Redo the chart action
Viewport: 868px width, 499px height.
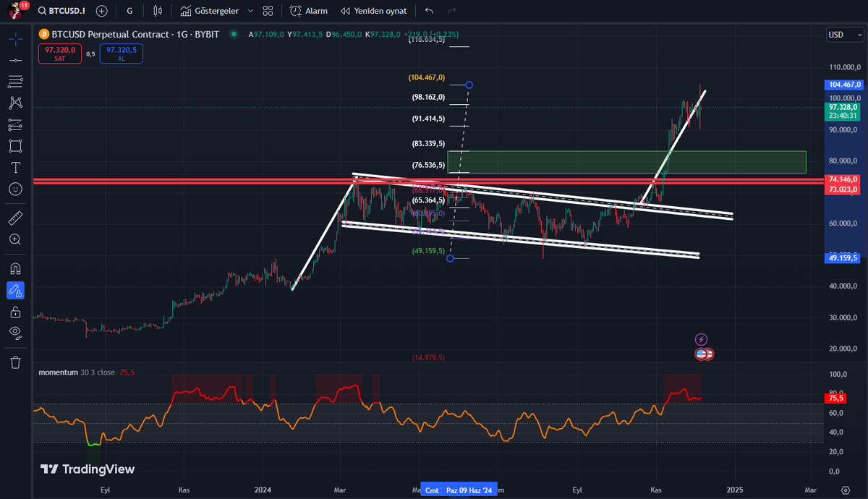click(x=452, y=11)
